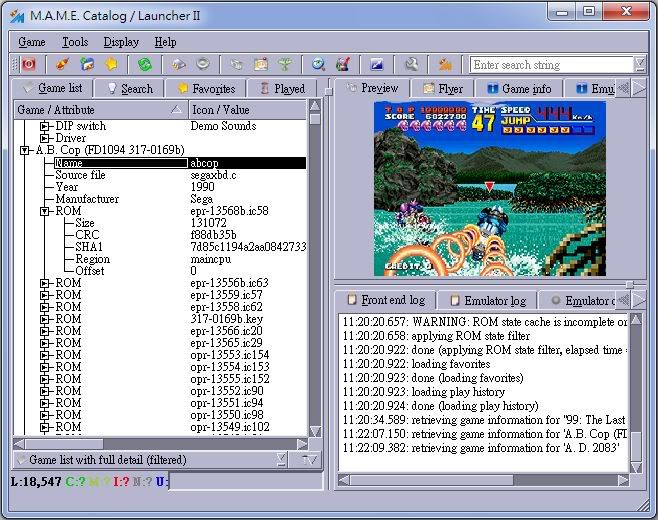This screenshot has width=658, height=520.
Task: Select the Preview tab
Action: pyautogui.click(x=372, y=88)
